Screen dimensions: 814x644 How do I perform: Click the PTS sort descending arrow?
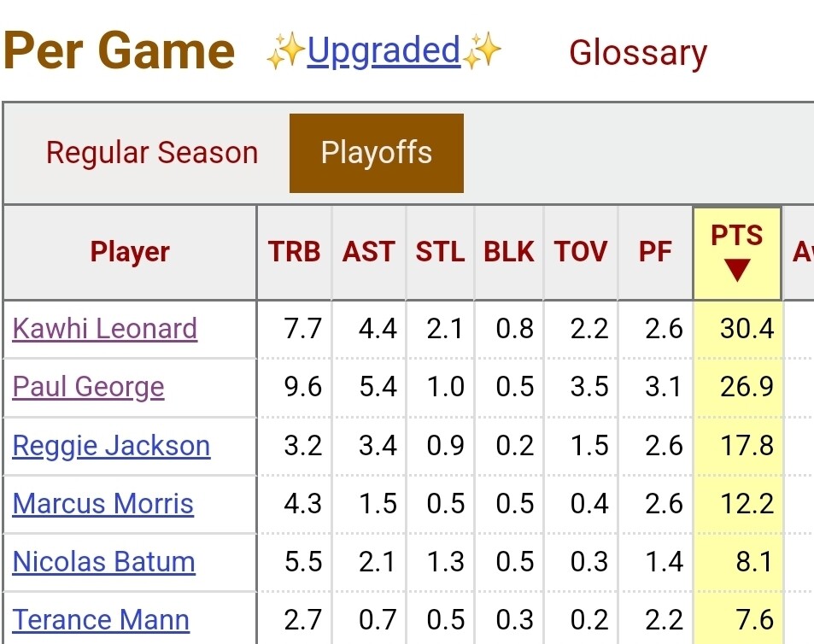736,271
